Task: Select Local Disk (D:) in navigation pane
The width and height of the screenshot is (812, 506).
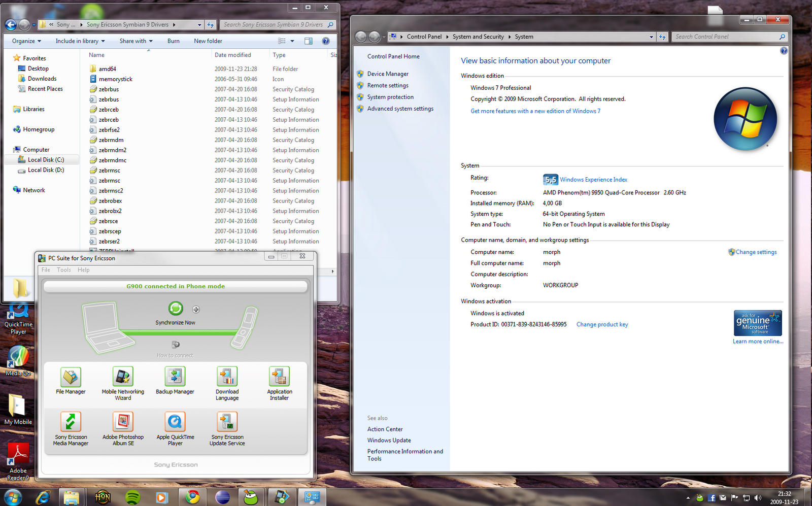Action: tap(46, 170)
